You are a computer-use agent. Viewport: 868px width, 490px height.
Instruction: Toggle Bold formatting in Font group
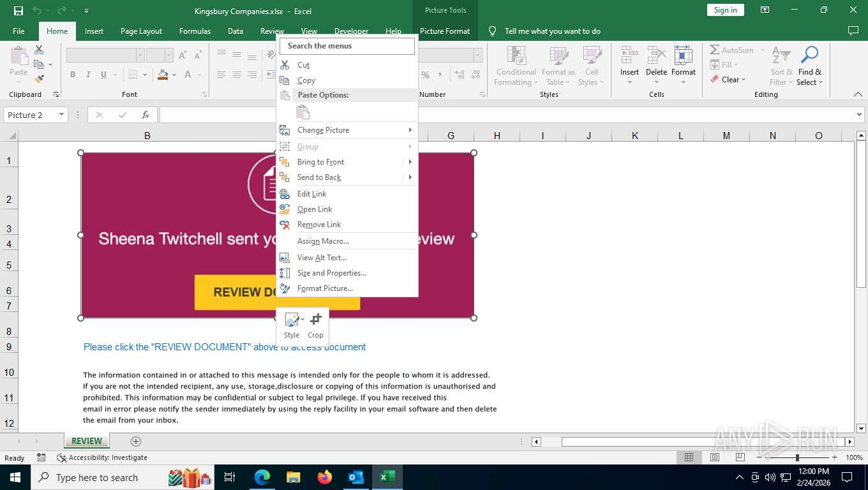point(73,75)
